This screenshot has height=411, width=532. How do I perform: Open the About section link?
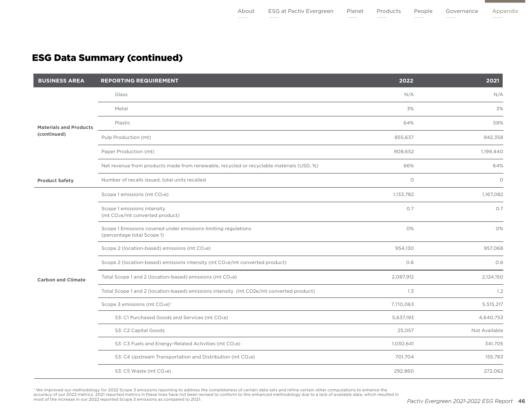246,11
